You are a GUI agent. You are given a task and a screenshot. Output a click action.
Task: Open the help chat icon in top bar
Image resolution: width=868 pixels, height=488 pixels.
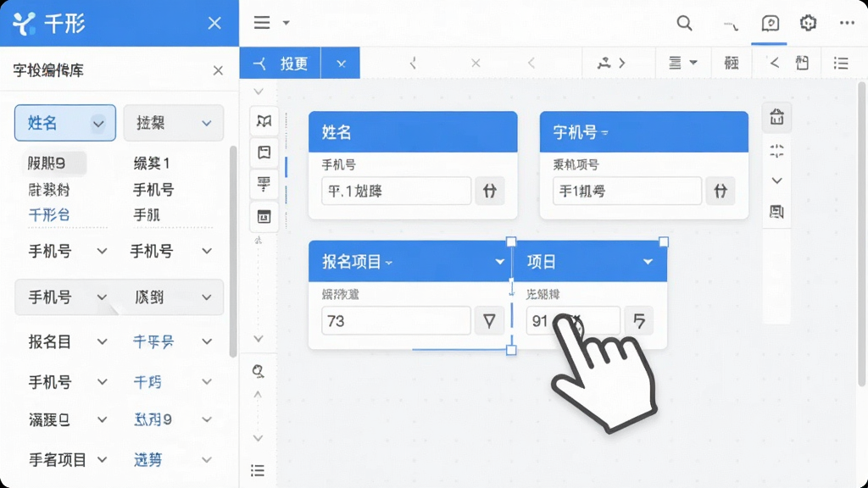(770, 23)
